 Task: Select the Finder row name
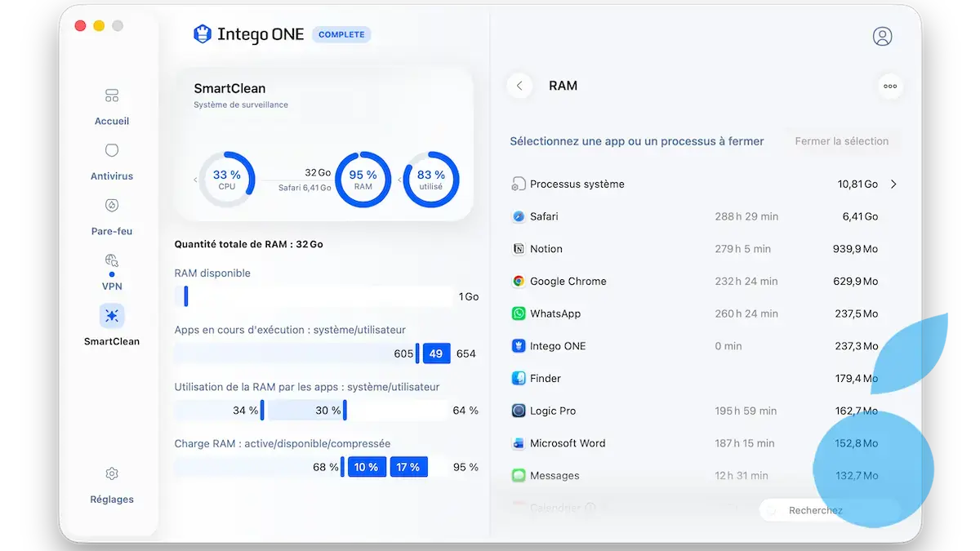click(x=546, y=378)
